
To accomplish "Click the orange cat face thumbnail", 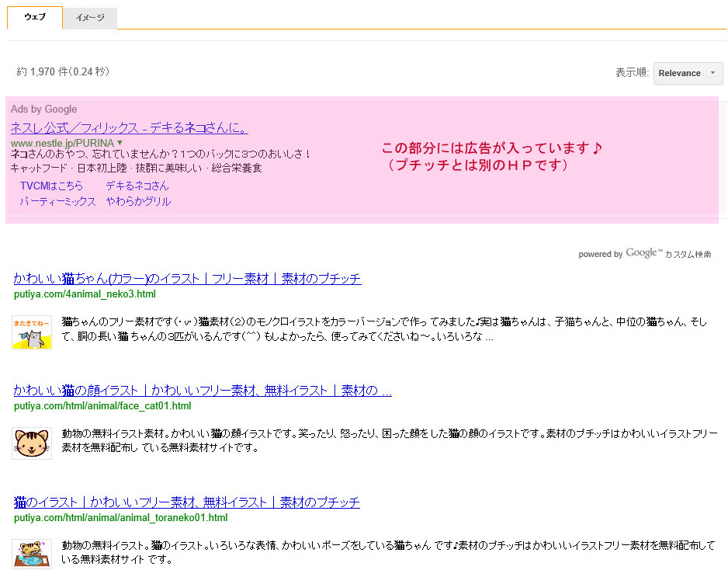I will click(x=32, y=443).
